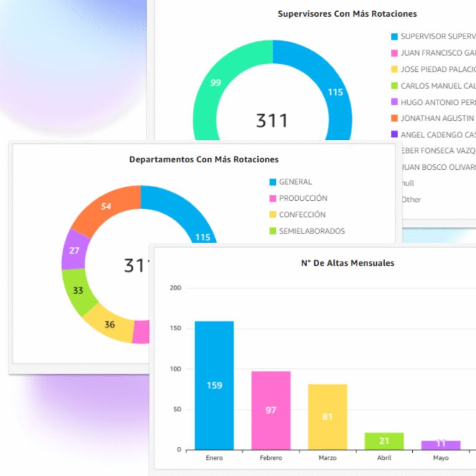Select the GENERAL legend color swatch
Viewport: 476px width, 476px height.
pos(273,182)
